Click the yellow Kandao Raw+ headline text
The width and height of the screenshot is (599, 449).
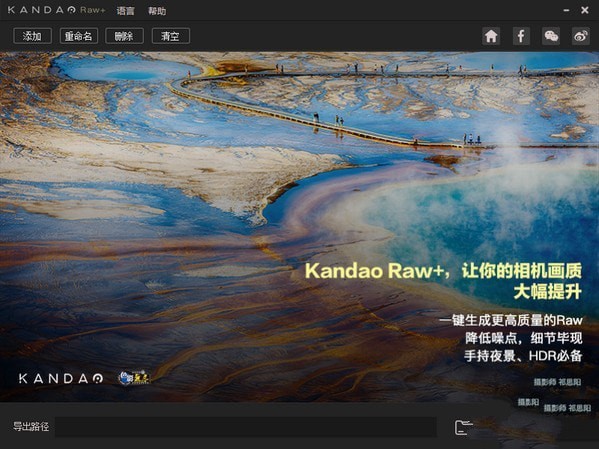[444, 281]
